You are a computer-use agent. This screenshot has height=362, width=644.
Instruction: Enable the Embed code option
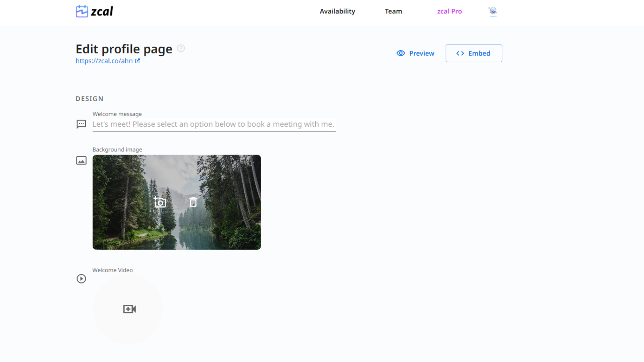click(x=474, y=53)
